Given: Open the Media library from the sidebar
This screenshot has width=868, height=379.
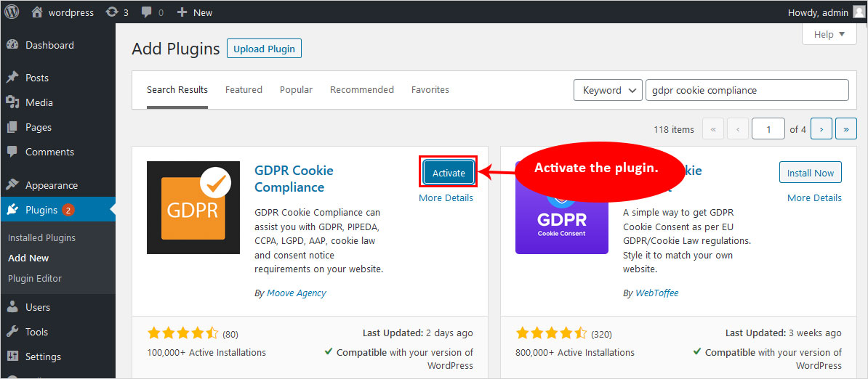Looking at the screenshot, I should coord(39,102).
